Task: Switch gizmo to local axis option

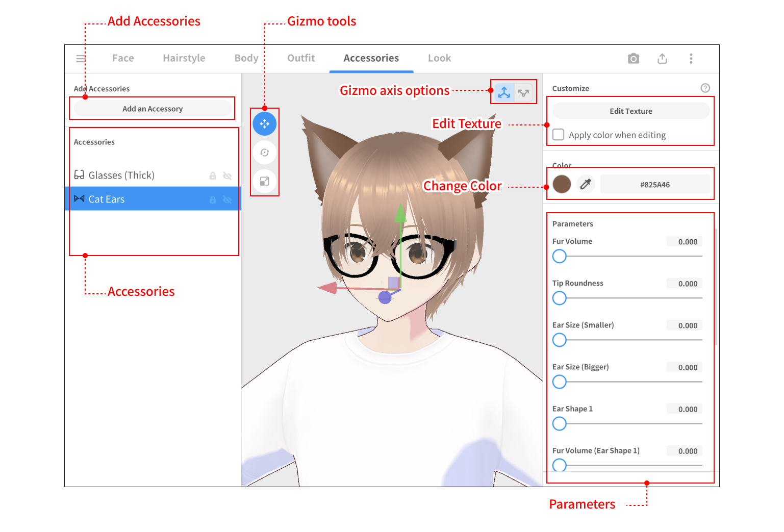Action: click(x=523, y=92)
